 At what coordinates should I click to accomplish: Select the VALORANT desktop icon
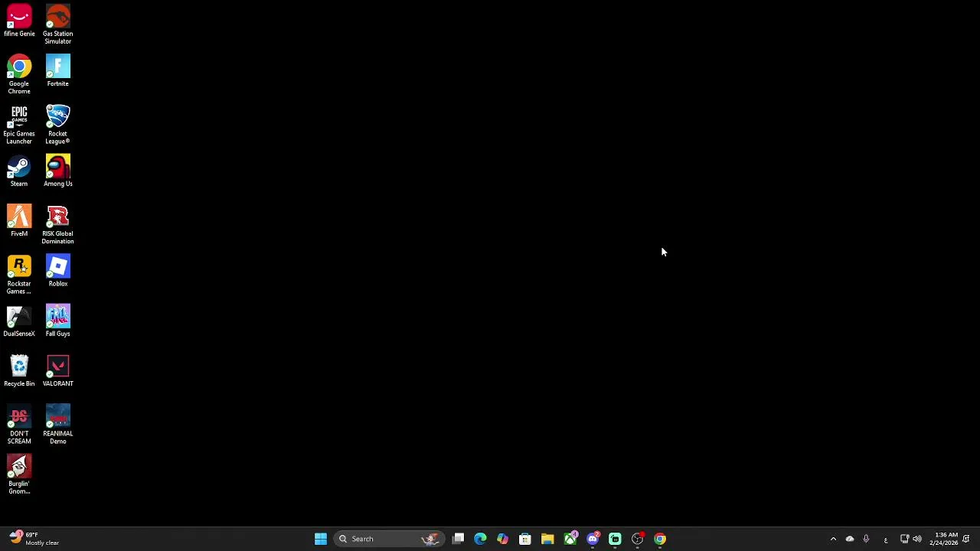(x=57, y=371)
